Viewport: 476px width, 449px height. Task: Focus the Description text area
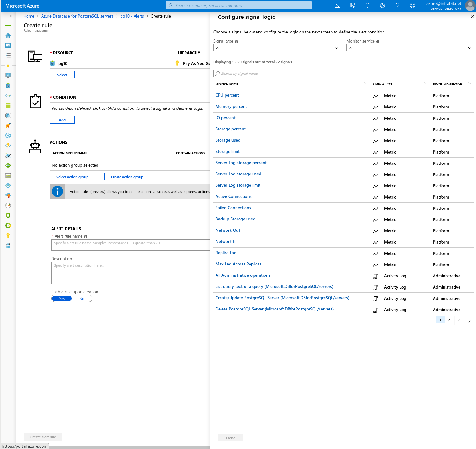coord(131,273)
